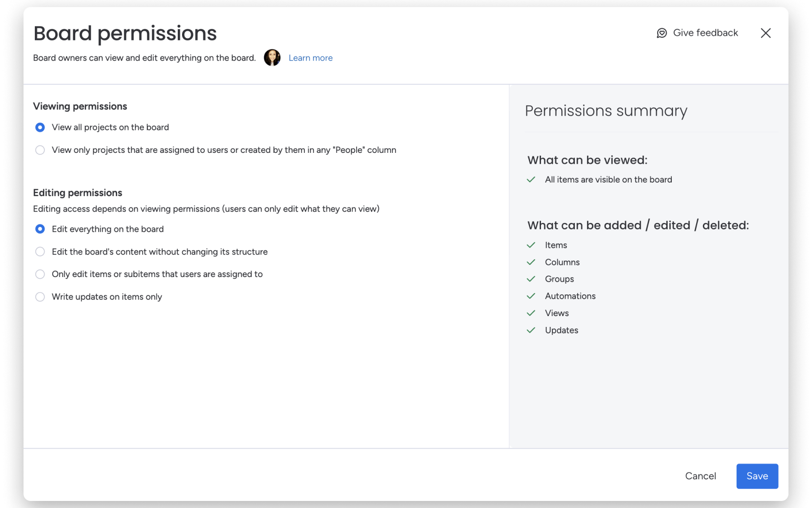Image resolution: width=812 pixels, height=508 pixels.
Task: Click the green checkmark beside Items
Action: [532, 245]
